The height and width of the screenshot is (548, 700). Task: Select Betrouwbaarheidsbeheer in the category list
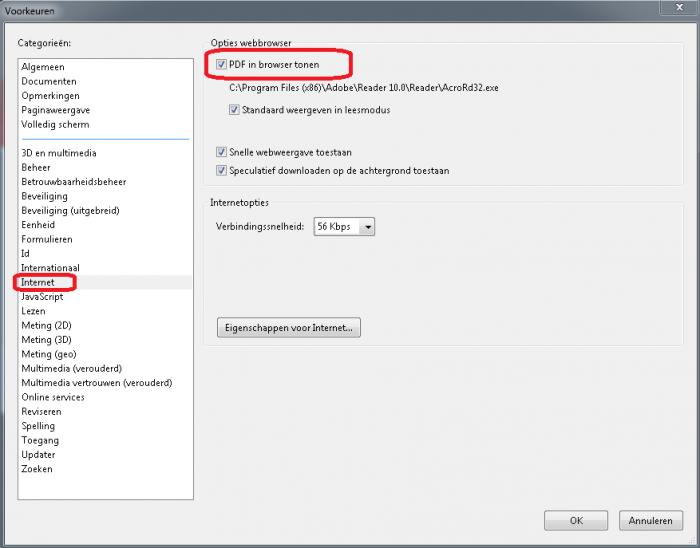(x=74, y=182)
